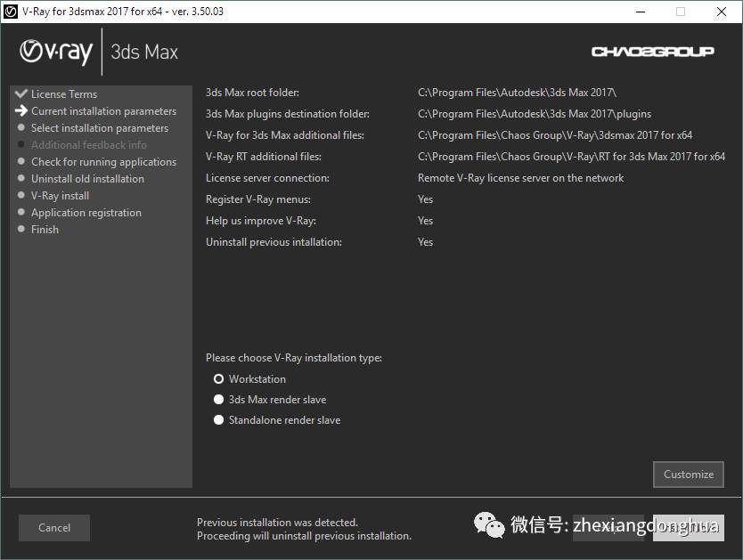Click the Yes value for Help us improve
Viewport: 743px width, 560px height.
click(x=426, y=221)
